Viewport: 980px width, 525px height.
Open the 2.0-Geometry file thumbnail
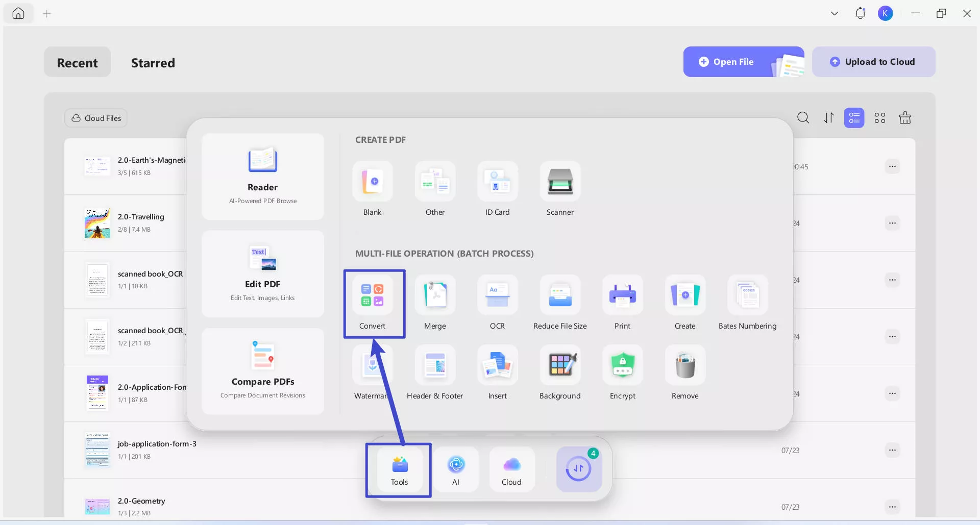pos(97,507)
